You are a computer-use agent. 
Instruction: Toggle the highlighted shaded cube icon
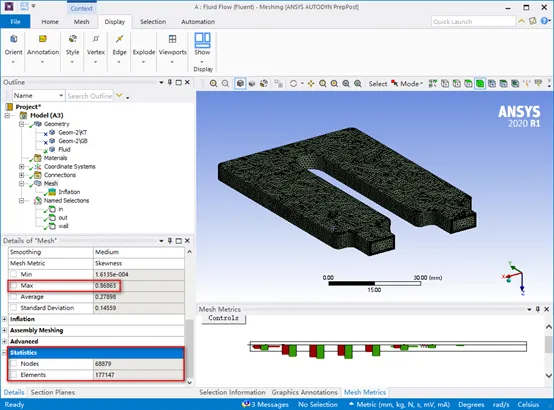240,84
